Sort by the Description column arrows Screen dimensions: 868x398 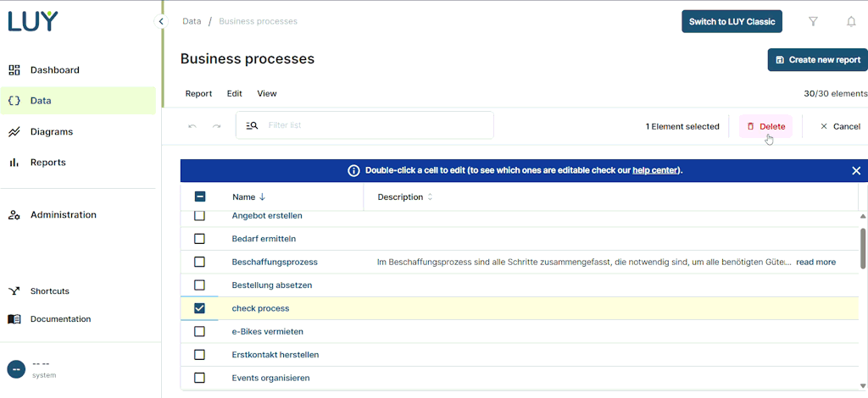pyautogui.click(x=430, y=197)
